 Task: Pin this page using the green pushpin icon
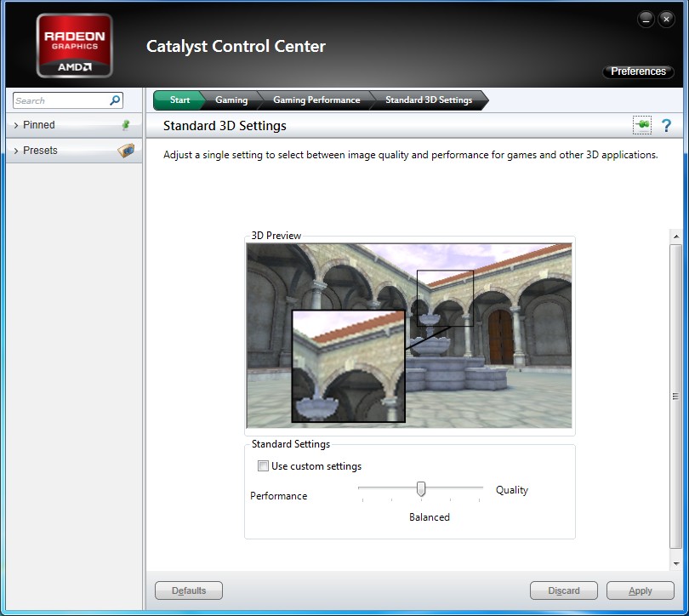click(x=641, y=126)
